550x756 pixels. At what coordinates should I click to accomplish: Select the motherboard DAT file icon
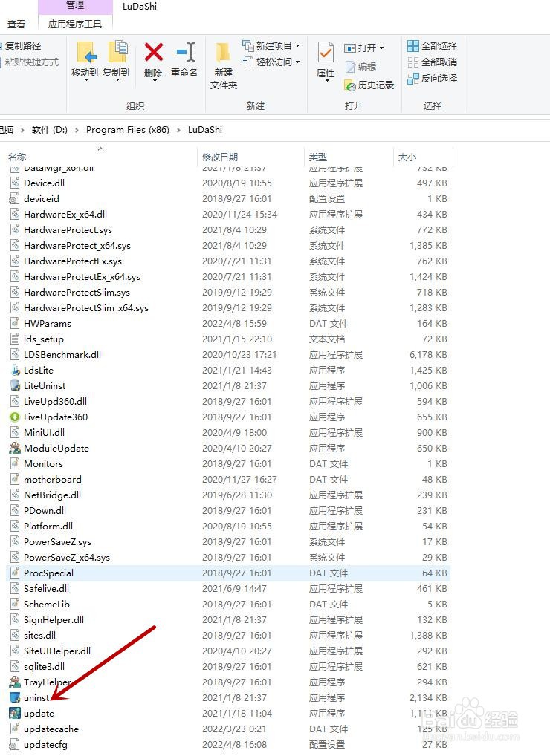click(15, 479)
